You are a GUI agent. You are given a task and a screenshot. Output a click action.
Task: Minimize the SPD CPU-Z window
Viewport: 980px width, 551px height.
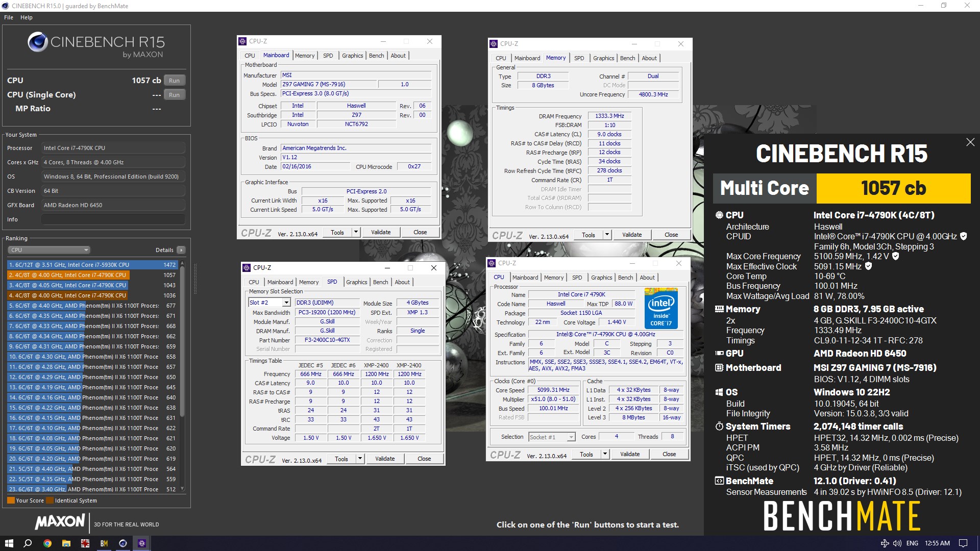pyautogui.click(x=387, y=268)
